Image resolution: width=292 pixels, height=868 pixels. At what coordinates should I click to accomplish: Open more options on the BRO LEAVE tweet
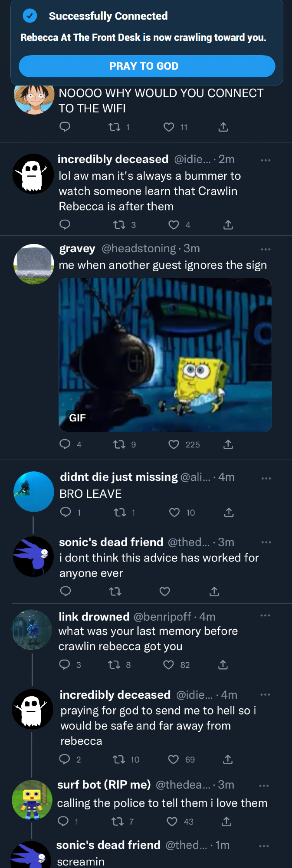pyautogui.click(x=266, y=478)
